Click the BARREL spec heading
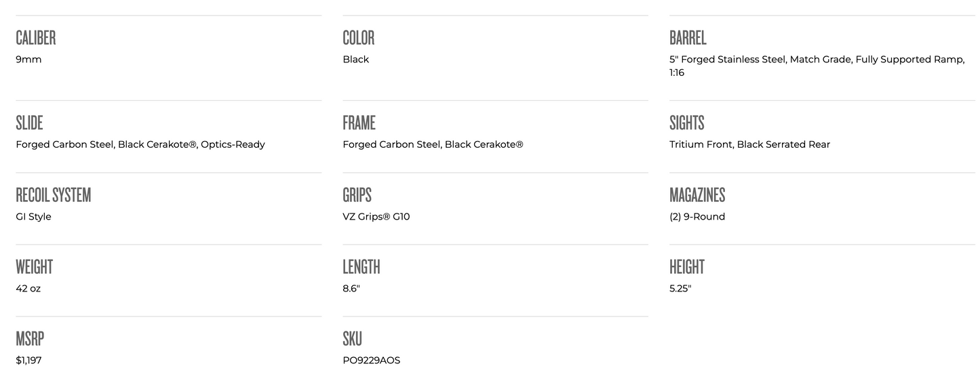 (x=688, y=38)
